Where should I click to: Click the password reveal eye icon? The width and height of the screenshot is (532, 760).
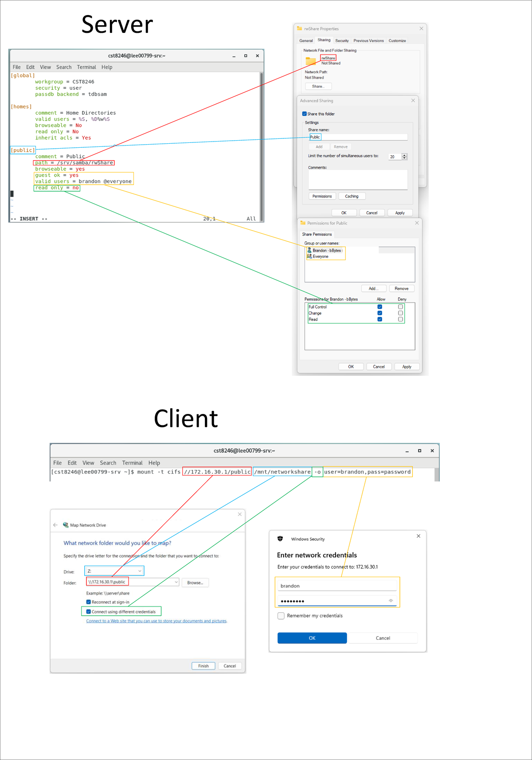391,601
